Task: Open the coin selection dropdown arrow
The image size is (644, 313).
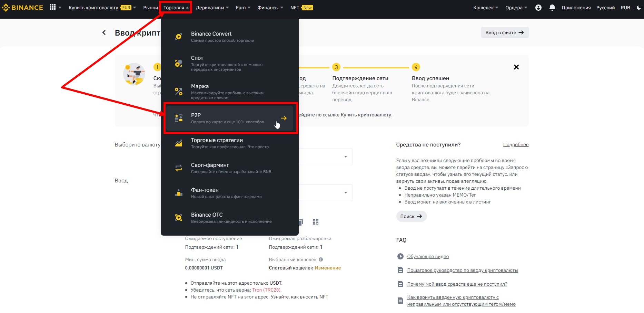Action: pyautogui.click(x=345, y=157)
